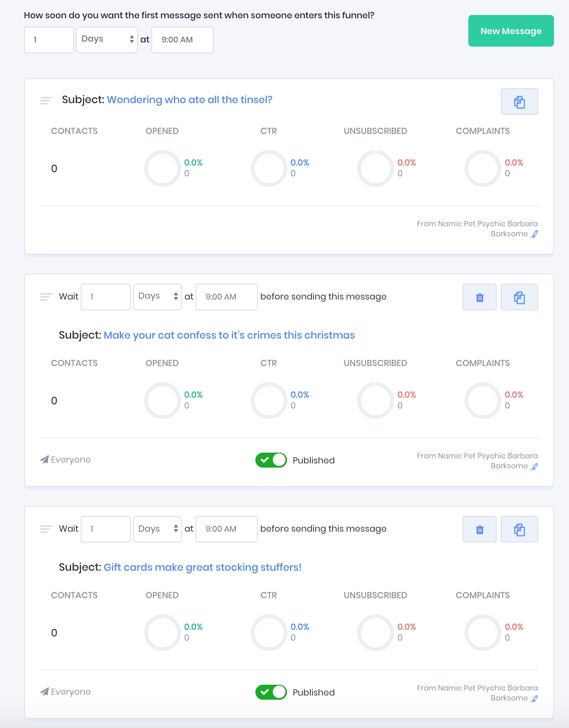
Task: Edit From Name pencil on gift cards message
Action: (535, 698)
